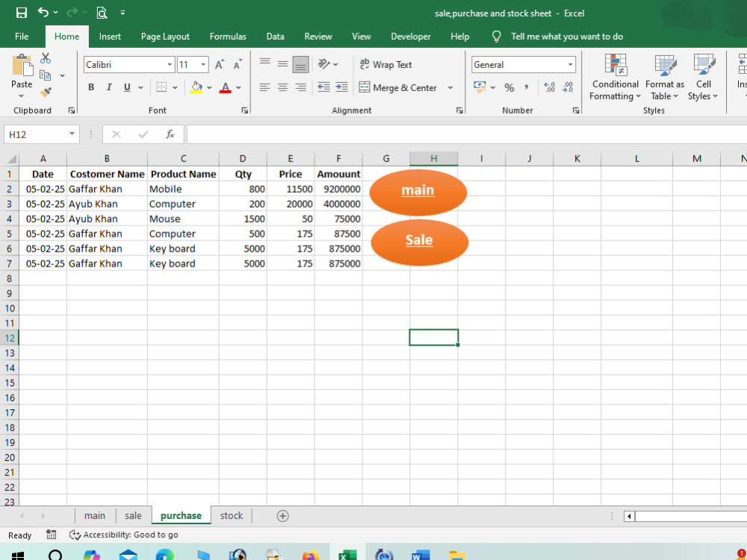The image size is (747, 560).
Task: Expand Cell Styles gallery
Action: [x=703, y=78]
